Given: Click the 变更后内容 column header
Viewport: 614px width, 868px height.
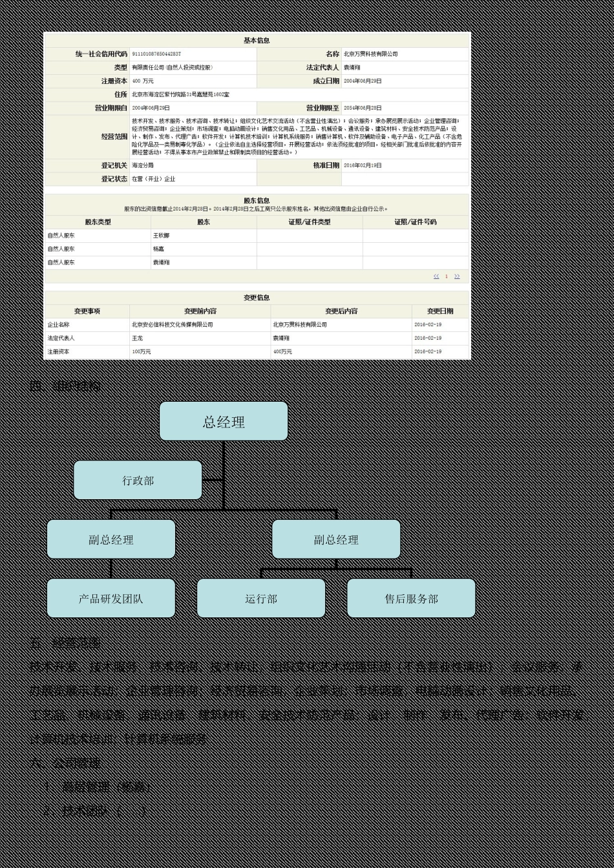Looking at the screenshot, I should click(341, 311).
